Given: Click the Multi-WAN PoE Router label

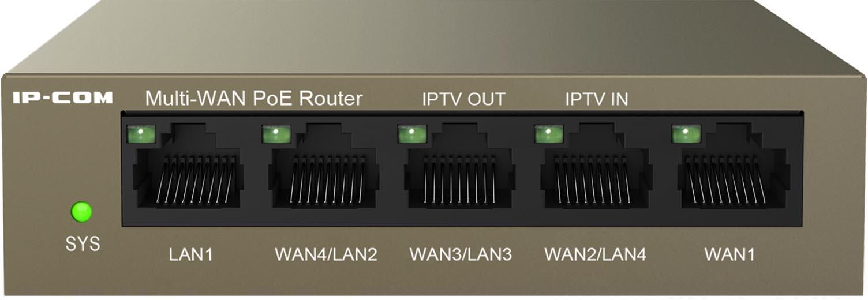Looking at the screenshot, I should pyautogui.click(x=254, y=98).
